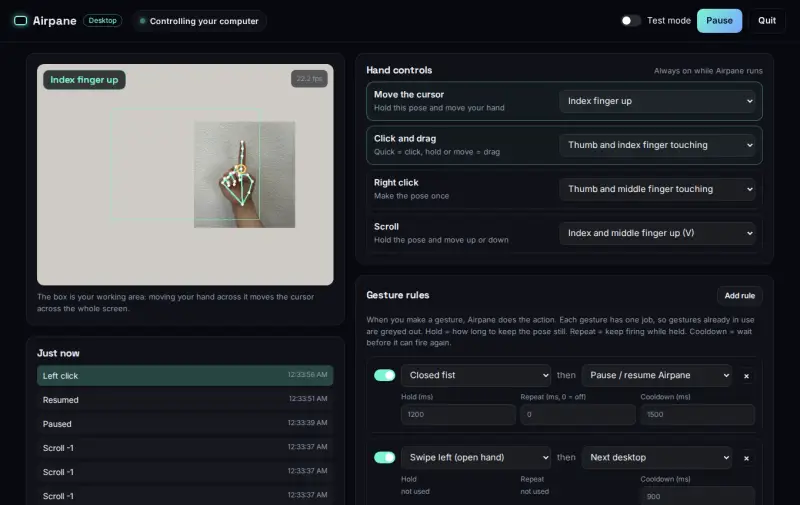This screenshot has width=800, height=505.
Task: Click the Right click label
Action: [x=396, y=183]
